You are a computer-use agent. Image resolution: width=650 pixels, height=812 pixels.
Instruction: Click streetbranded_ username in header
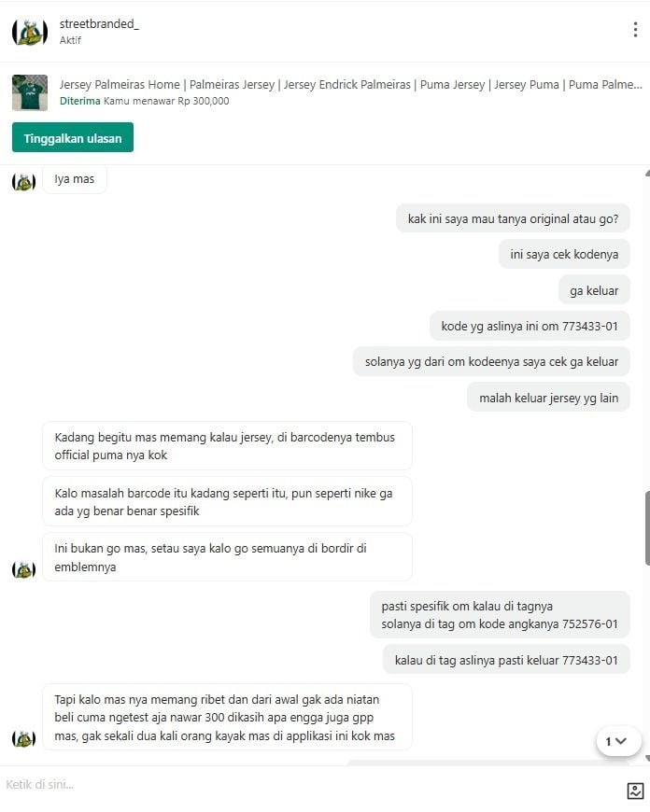pyautogui.click(x=99, y=24)
